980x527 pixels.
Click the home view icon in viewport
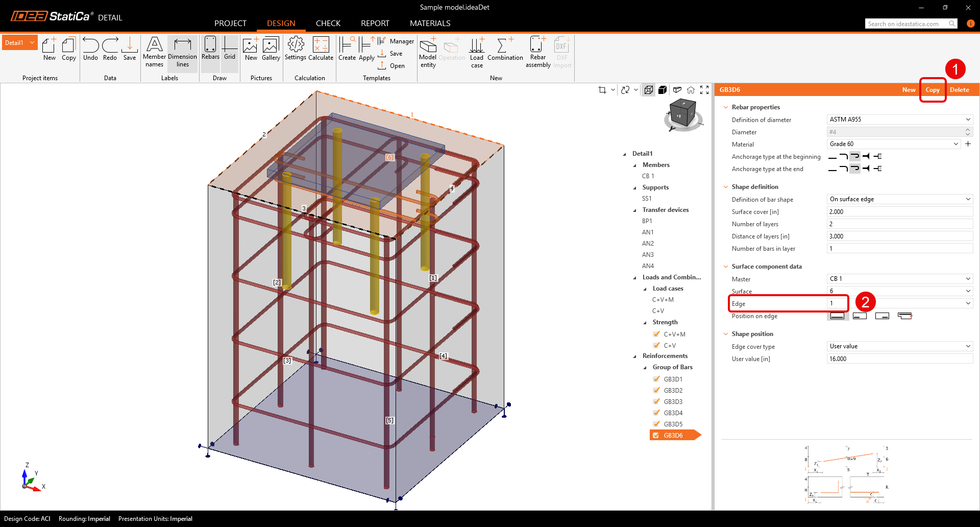[691, 90]
